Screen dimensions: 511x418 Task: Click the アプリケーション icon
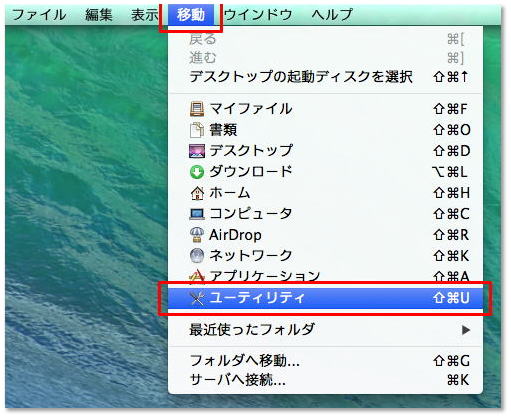point(197,276)
